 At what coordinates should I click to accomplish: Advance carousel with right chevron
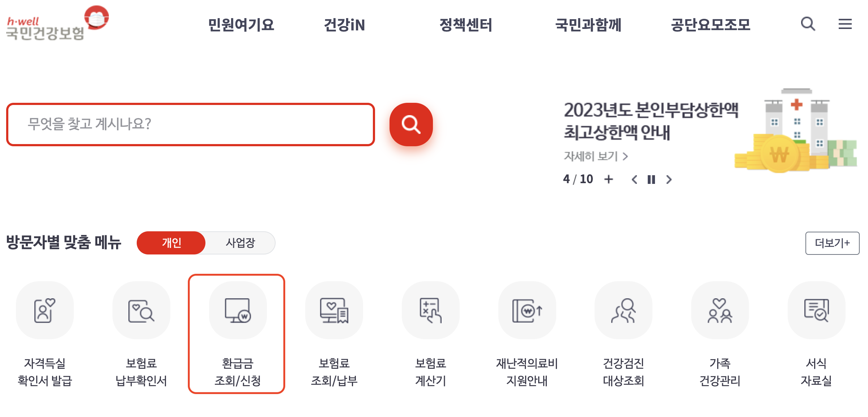(669, 179)
